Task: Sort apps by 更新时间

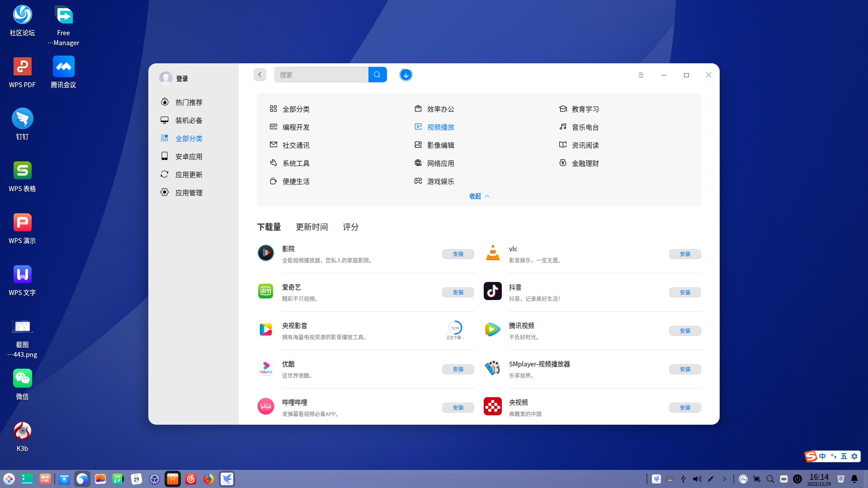Action: (312, 227)
